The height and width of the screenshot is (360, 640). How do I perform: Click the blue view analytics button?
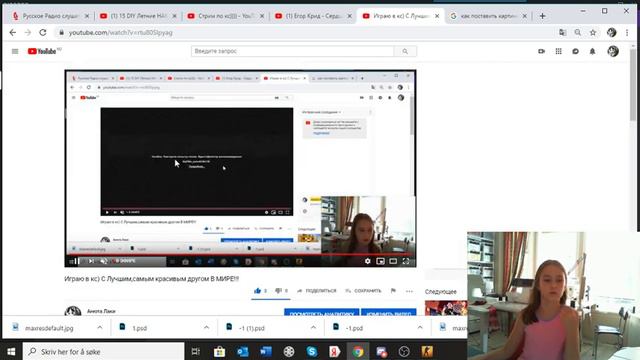322,313
